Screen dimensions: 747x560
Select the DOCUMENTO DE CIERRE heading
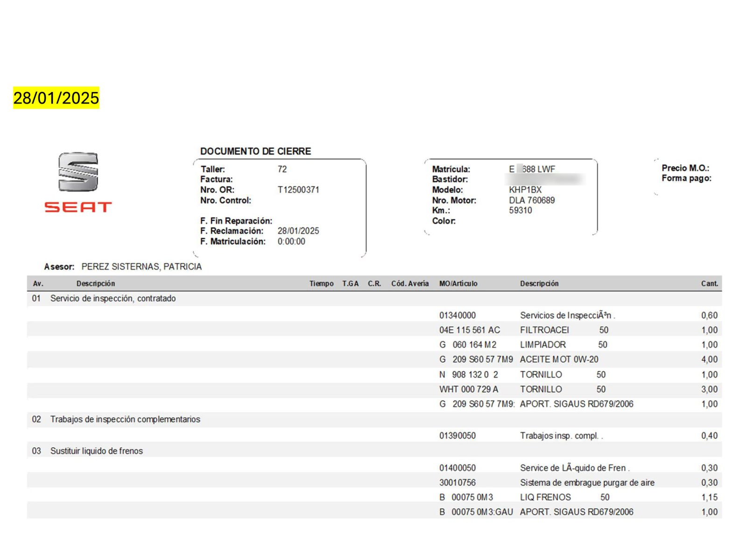(255, 151)
